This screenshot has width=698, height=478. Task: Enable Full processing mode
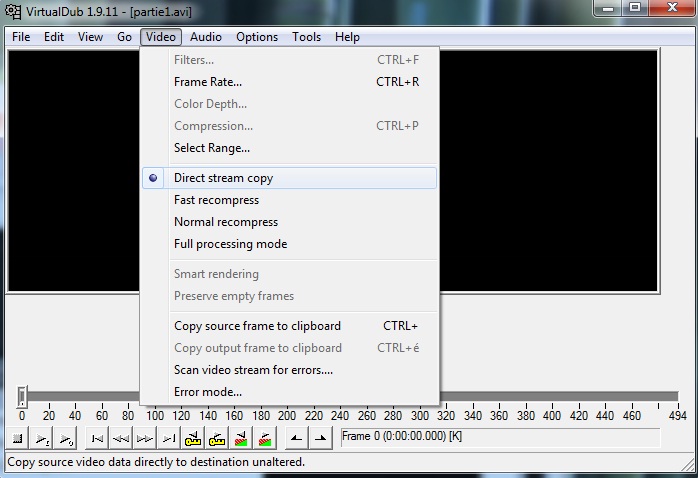[289, 244]
